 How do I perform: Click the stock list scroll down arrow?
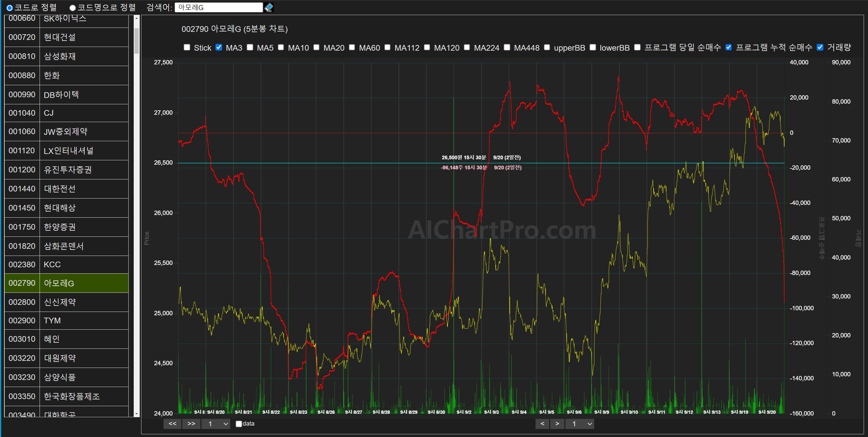(136, 414)
